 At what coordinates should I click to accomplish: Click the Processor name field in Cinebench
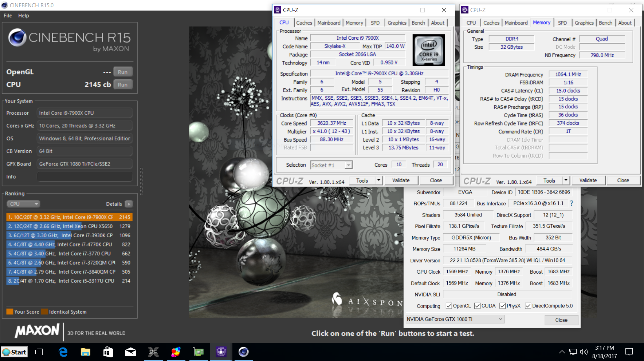coord(85,113)
